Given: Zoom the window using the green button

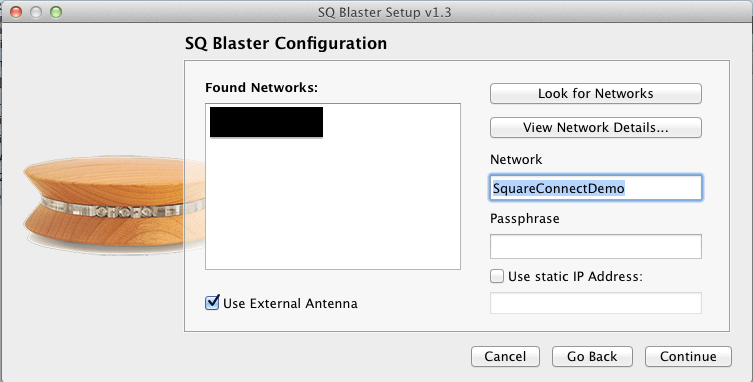Looking at the screenshot, I should (56, 12).
